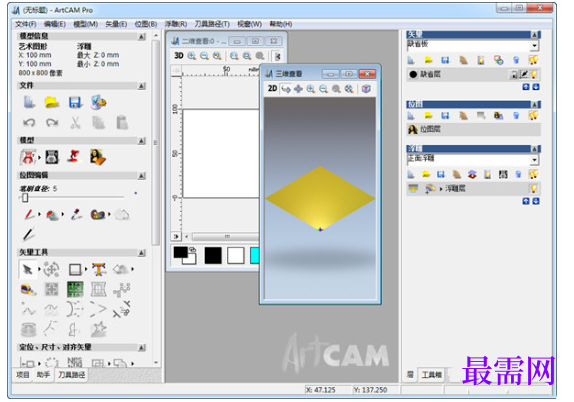Toggle visibility bulb of 缺省层 vector layer
This screenshot has width=574, height=402.
tap(534, 74)
